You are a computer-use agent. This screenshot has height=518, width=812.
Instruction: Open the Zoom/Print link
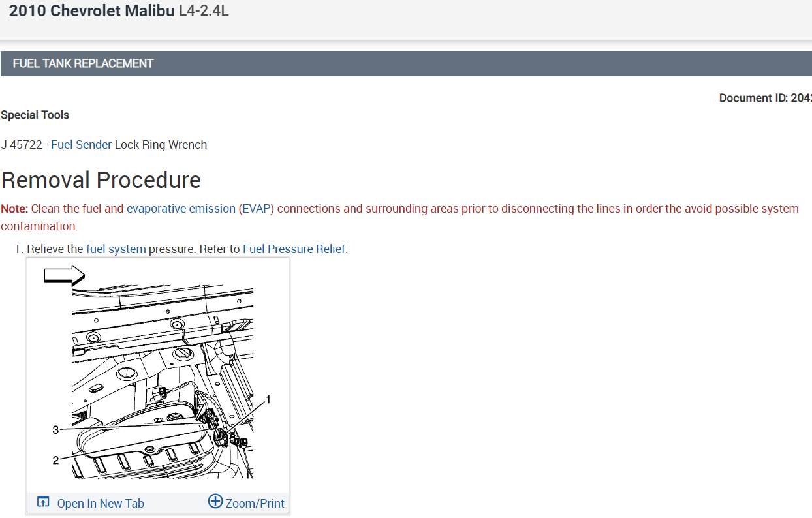(255, 503)
